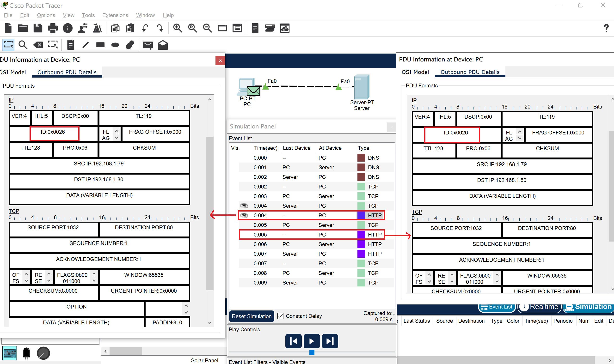This screenshot has width=614, height=364.
Task: Click the Save file toolbar icon
Action: (38, 28)
